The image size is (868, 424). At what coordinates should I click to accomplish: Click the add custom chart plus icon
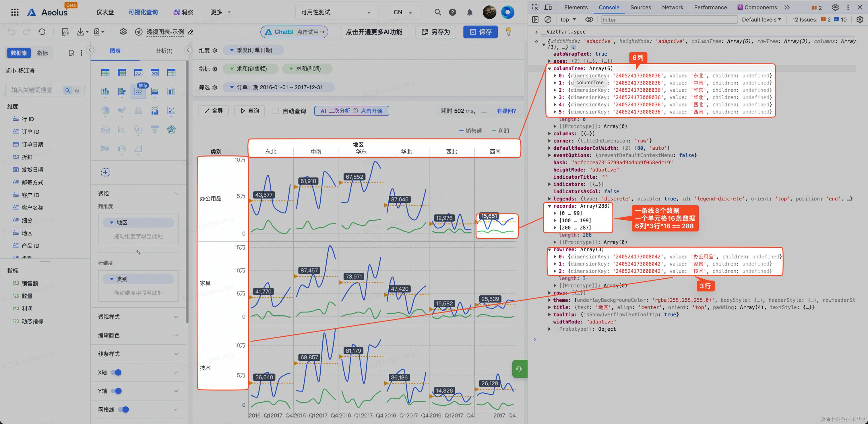click(x=105, y=172)
